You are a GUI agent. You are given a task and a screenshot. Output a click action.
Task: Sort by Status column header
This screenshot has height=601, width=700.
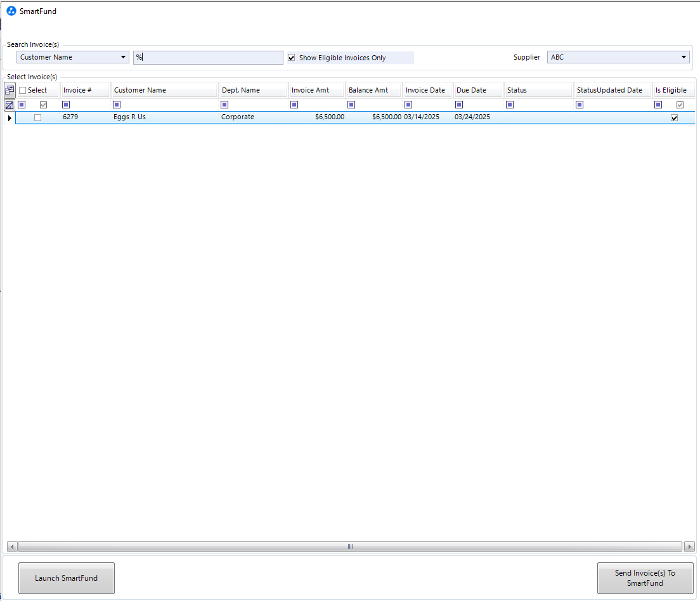point(538,90)
